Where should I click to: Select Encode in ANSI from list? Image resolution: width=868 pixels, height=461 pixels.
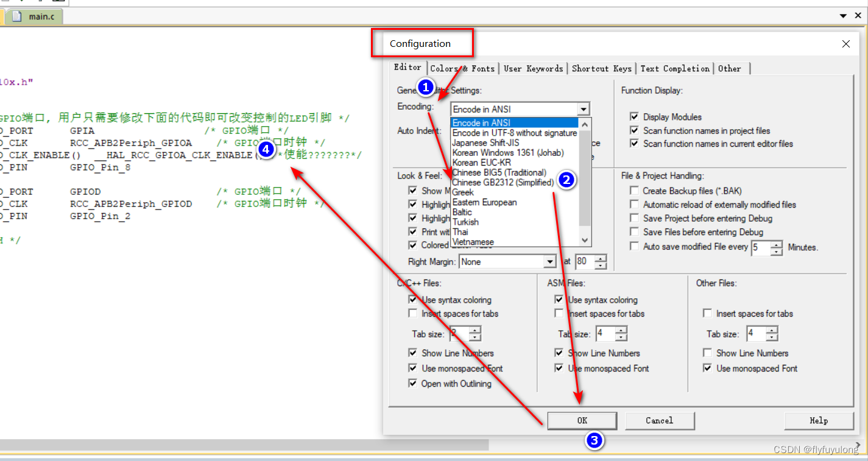click(x=514, y=123)
